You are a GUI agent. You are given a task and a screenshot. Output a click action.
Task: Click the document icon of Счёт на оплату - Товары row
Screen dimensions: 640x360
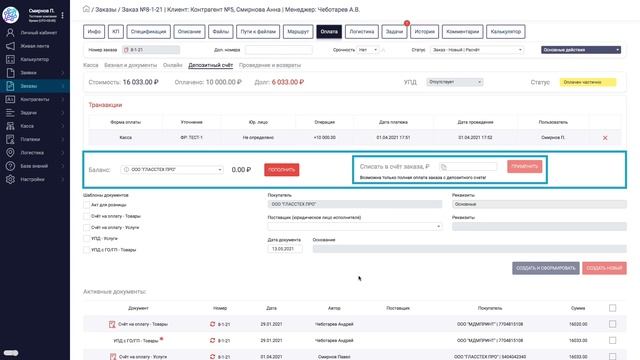coord(112,324)
